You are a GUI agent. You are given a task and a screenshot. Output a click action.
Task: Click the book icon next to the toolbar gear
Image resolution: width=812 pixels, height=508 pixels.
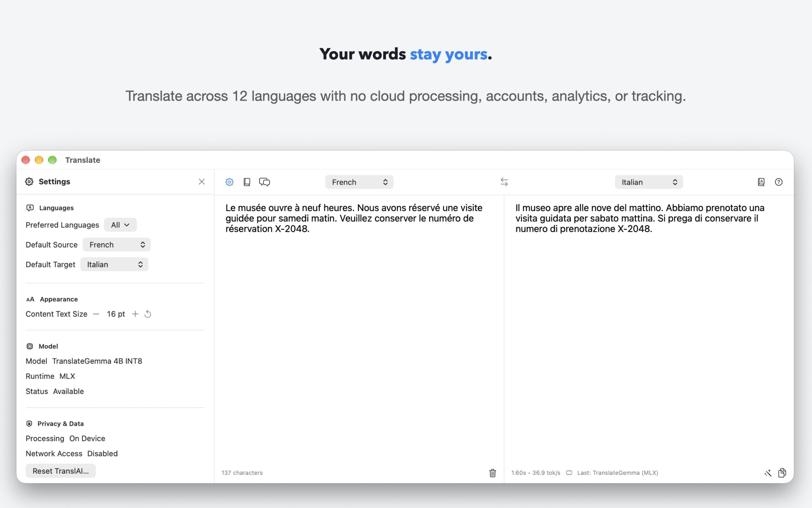(247, 182)
